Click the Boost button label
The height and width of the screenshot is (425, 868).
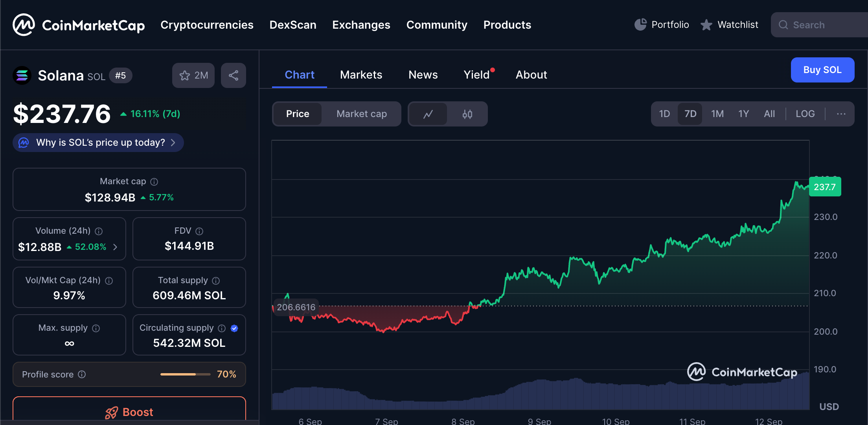(x=138, y=412)
